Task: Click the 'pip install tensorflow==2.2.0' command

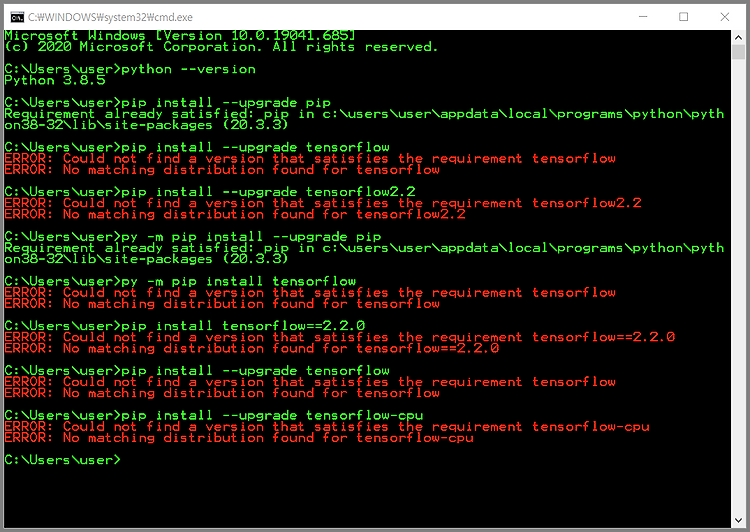Action: click(x=185, y=326)
